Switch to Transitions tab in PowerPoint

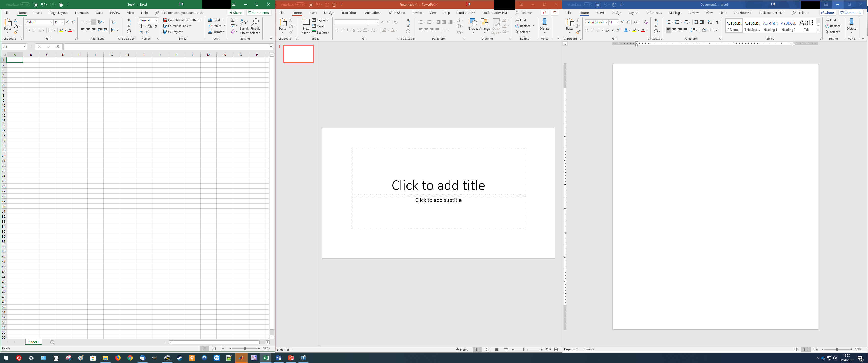point(349,13)
